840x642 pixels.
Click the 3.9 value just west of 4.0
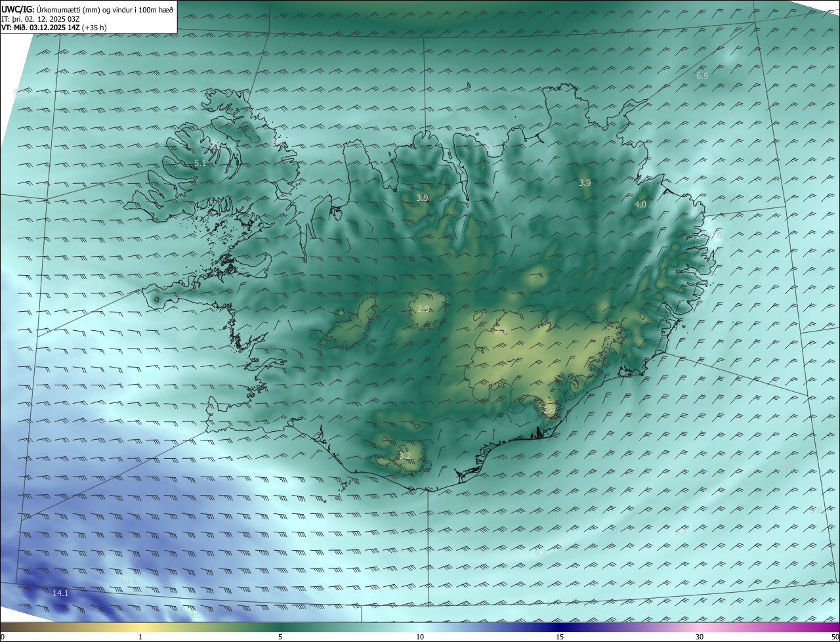coord(585,182)
